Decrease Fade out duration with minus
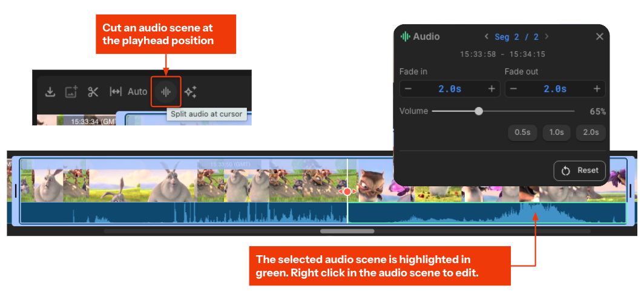Viewport: 644px width, 300px height. (513, 89)
